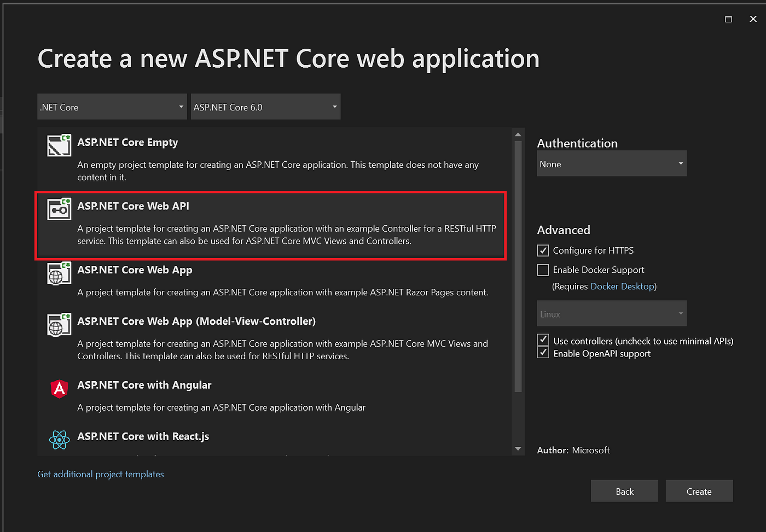Screen dimensions: 766x532
Task: Select the ASP.NET Core with Angular template
Action: coord(274,396)
